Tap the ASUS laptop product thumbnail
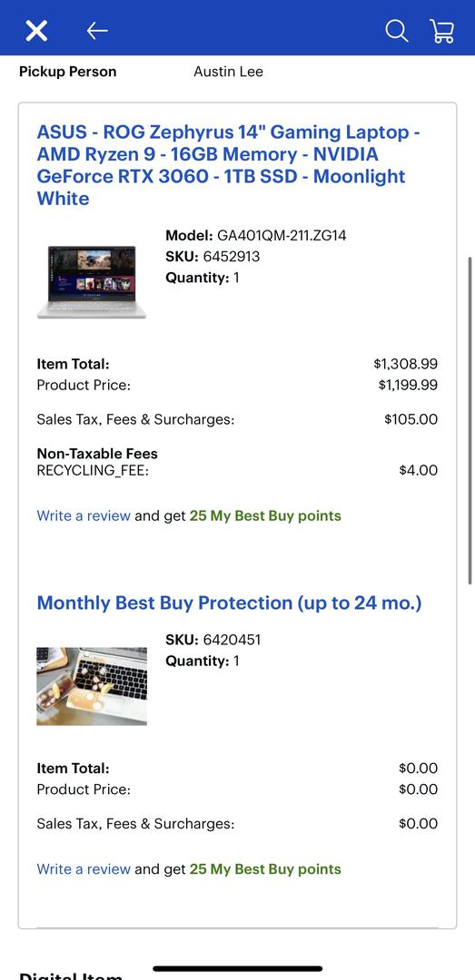 point(92,282)
